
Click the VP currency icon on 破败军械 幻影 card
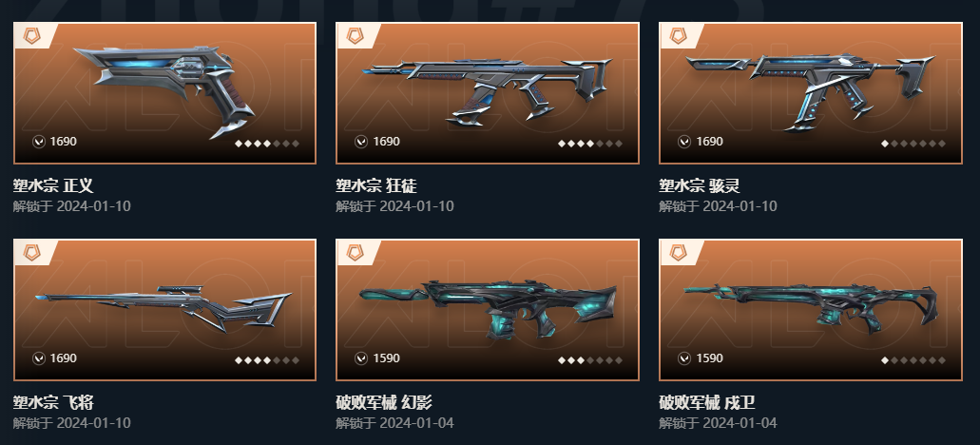pyautogui.click(x=361, y=358)
